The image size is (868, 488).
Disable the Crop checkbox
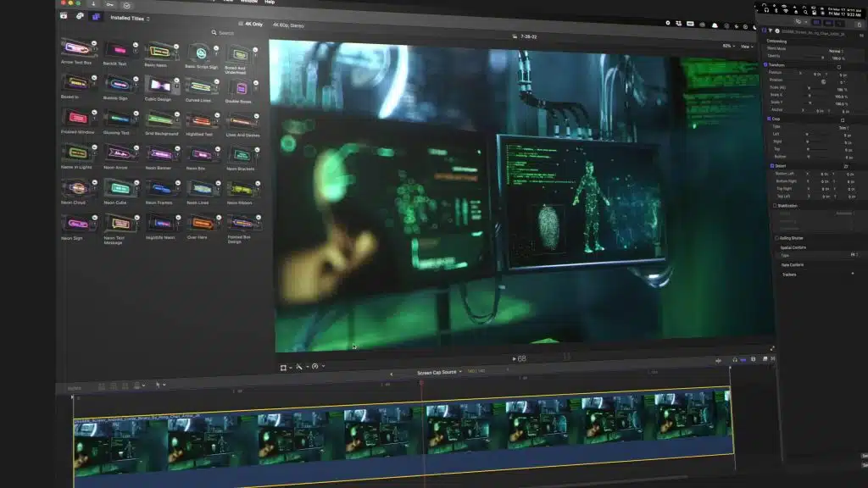(x=769, y=119)
